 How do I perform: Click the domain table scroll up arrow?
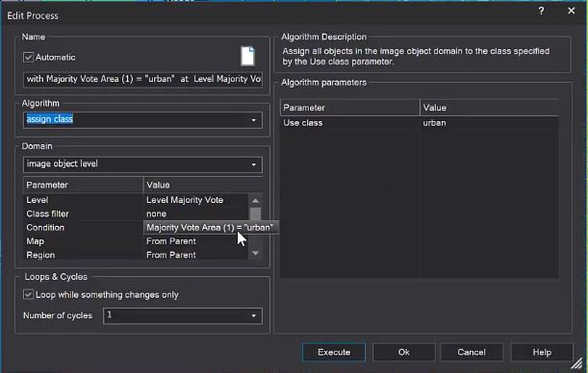tap(255, 200)
